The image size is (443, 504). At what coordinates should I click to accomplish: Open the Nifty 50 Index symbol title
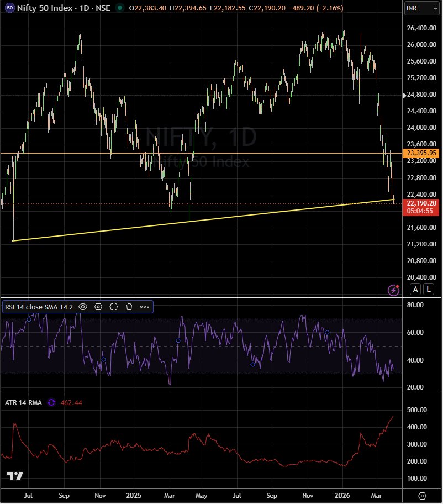[64, 8]
